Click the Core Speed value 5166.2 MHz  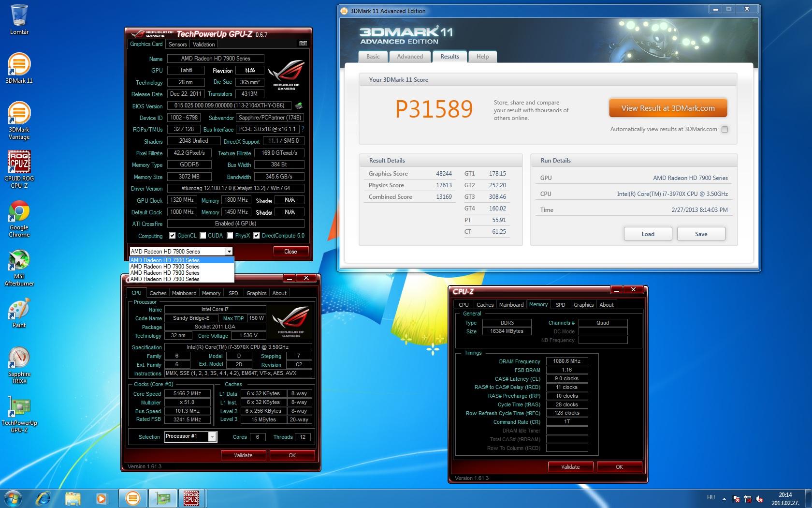[187, 394]
